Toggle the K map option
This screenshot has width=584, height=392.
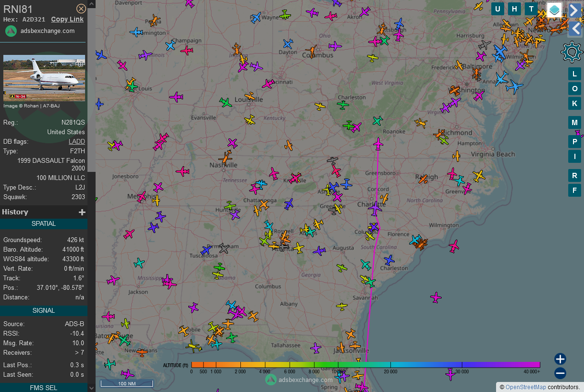point(574,103)
